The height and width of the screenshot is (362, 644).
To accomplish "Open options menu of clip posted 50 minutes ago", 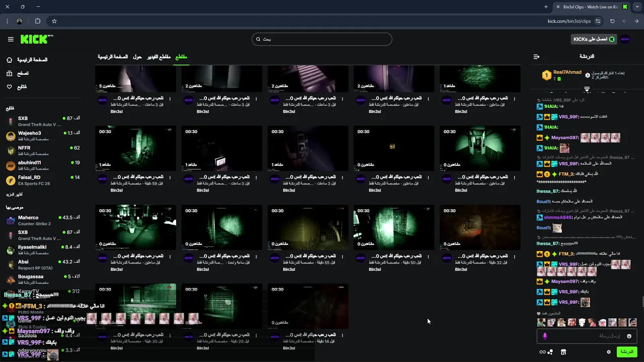I will [428, 256].
